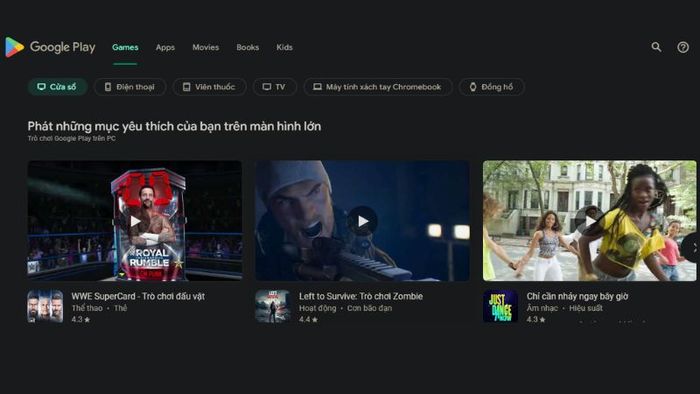This screenshot has width=700, height=394.
Task: Open the WWE SuperCard app icon
Action: pyautogui.click(x=45, y=306)
